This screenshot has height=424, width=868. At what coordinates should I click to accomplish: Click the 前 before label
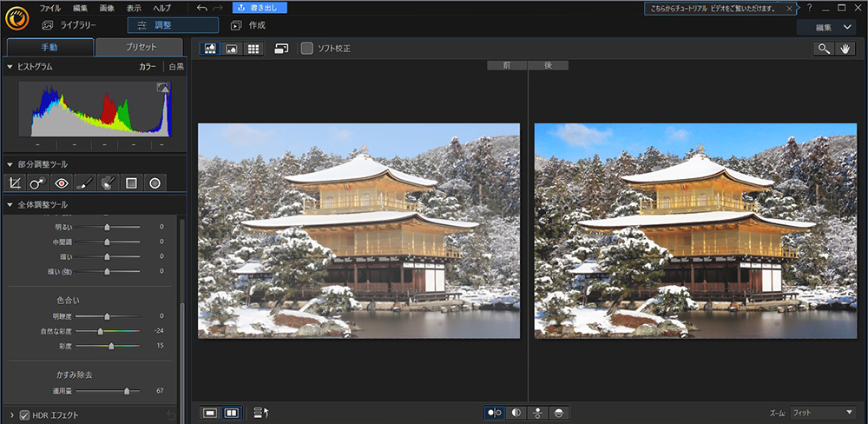point(507,65)
